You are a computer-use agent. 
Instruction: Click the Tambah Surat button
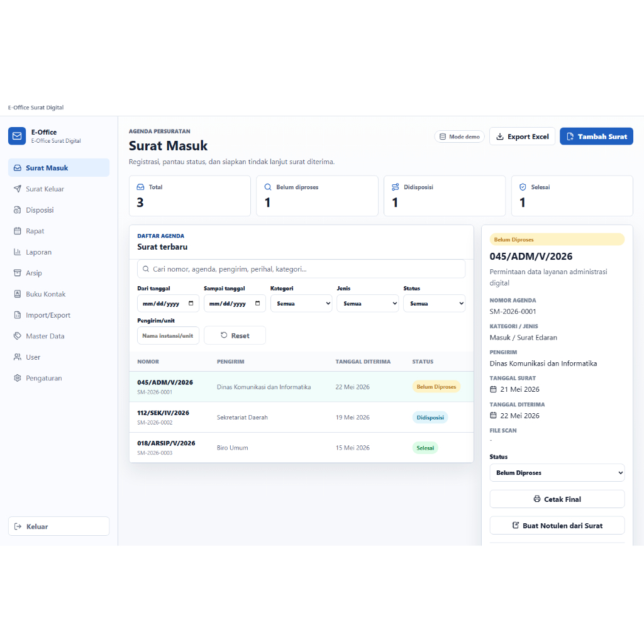[x=596, y=136]
